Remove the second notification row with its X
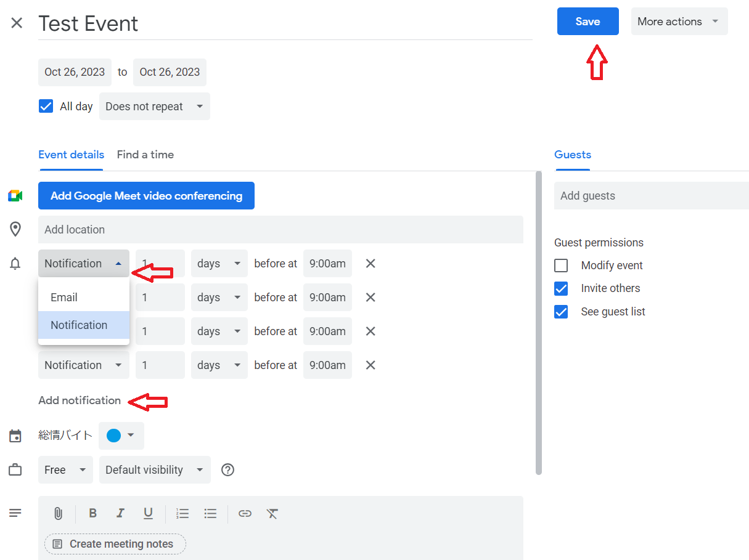The height and width of the screenshot is (560, 749). (x=370, y=298)
